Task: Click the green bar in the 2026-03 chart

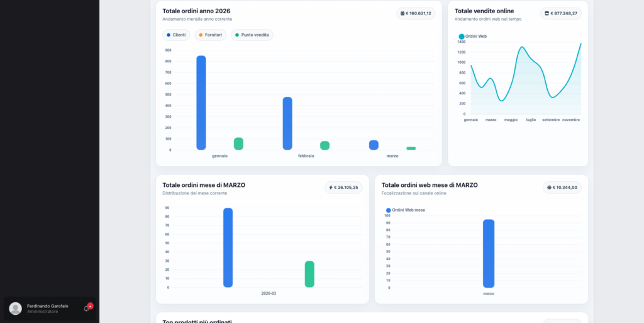Action: [x=309, y=274]
